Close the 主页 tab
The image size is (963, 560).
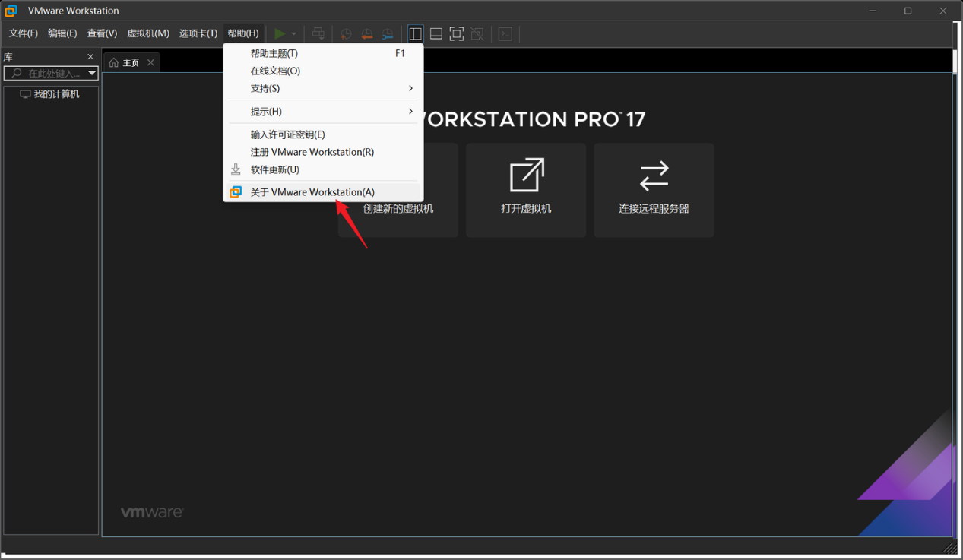(x=150, y=62)
